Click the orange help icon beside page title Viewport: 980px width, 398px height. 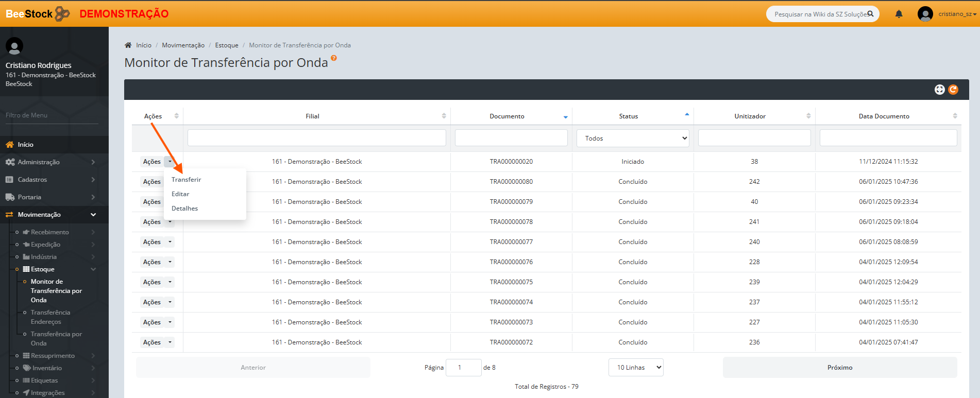pos(334,58)
